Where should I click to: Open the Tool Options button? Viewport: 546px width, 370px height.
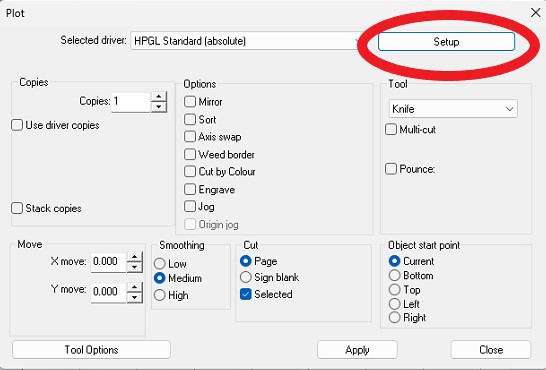[92, 349]
